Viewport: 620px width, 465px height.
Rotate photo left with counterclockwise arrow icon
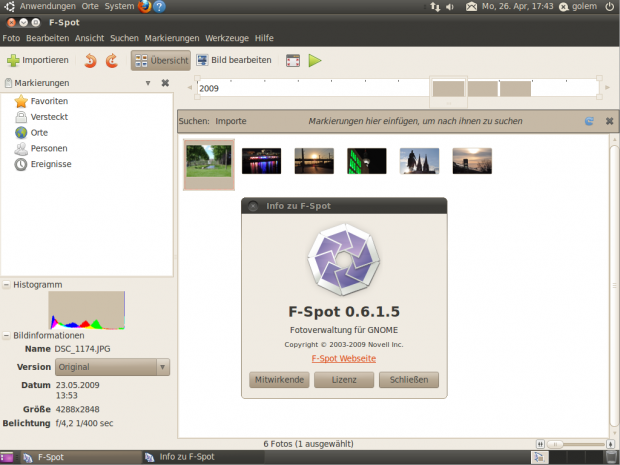coord(91,61)
